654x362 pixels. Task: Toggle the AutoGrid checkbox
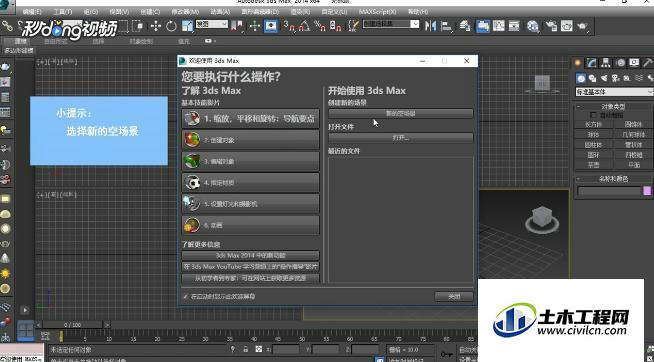[593, 115]
